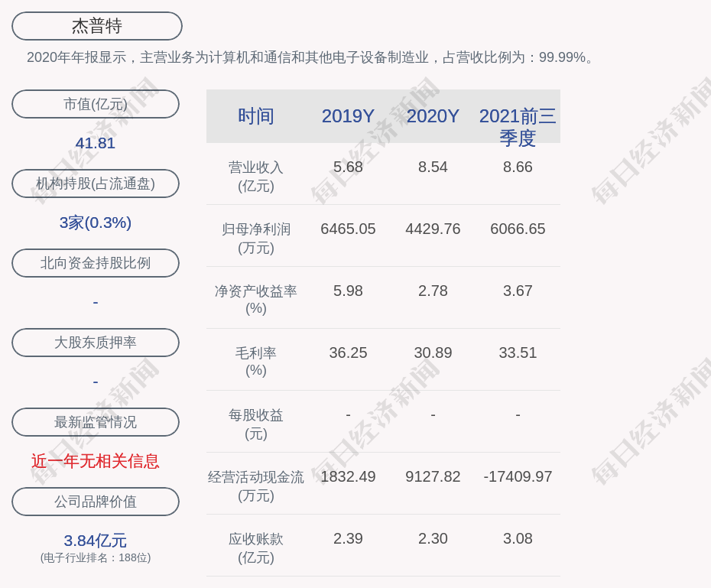Click the red 近一年无相关信息 text

click(x=96, y=461)
